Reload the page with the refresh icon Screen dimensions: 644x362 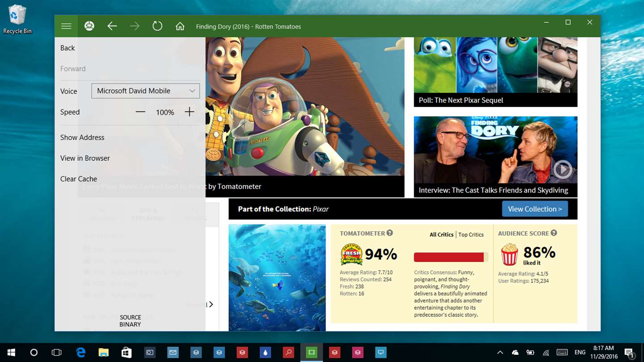coord(157,26)
